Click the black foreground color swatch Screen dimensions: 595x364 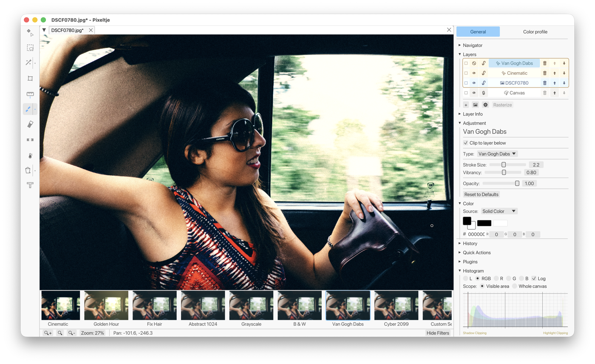tap(467, 221)
